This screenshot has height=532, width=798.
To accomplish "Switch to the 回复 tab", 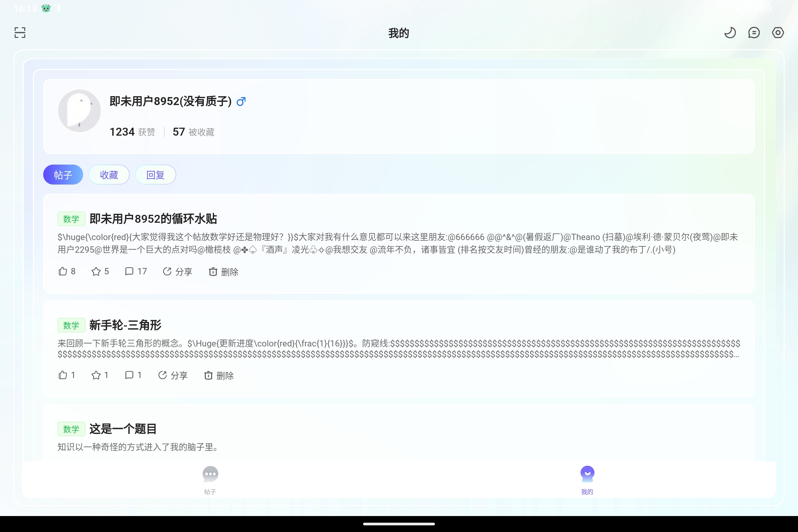I will coord(155,175).
